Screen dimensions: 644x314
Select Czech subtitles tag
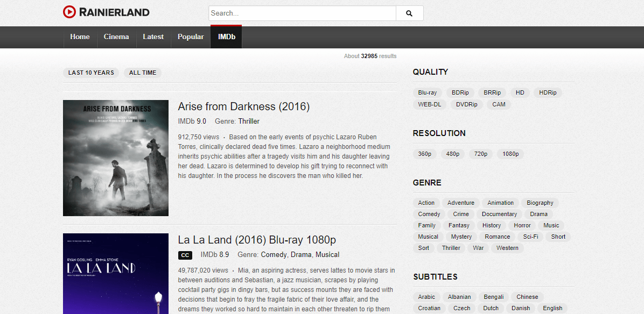coord(462,308)
